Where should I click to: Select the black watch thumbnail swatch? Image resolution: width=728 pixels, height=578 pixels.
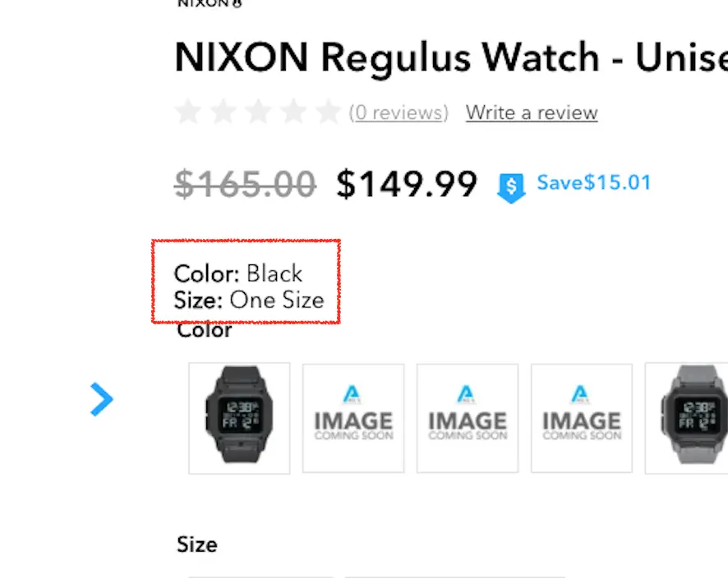239,418
